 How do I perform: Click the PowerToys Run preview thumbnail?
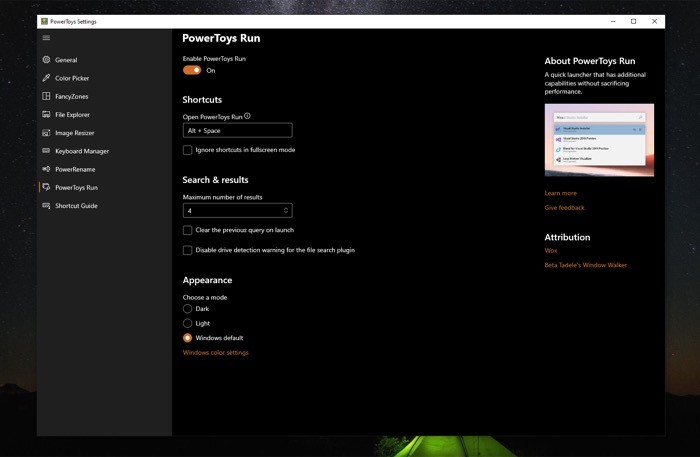(599, 140)
